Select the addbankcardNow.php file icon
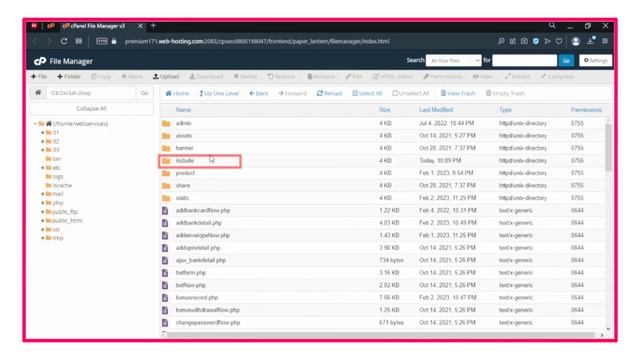 point(165,211)
